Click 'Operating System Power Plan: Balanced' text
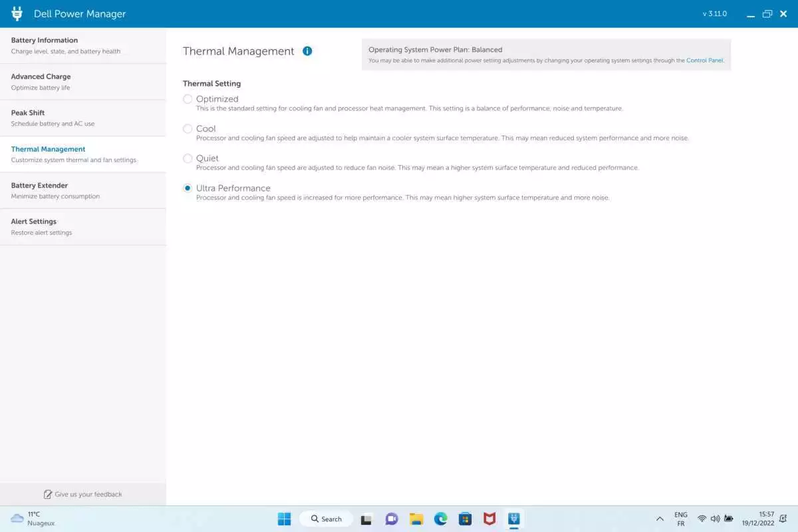The image size is (798, 532). 436,49
